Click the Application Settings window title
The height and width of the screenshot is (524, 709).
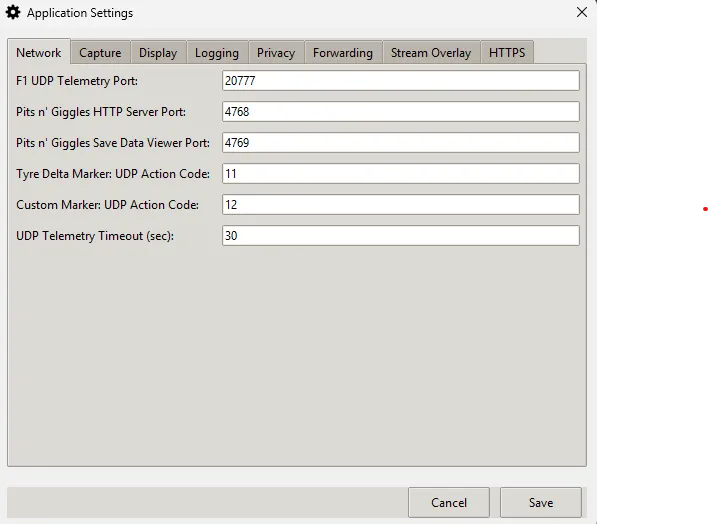click(80, 13)
